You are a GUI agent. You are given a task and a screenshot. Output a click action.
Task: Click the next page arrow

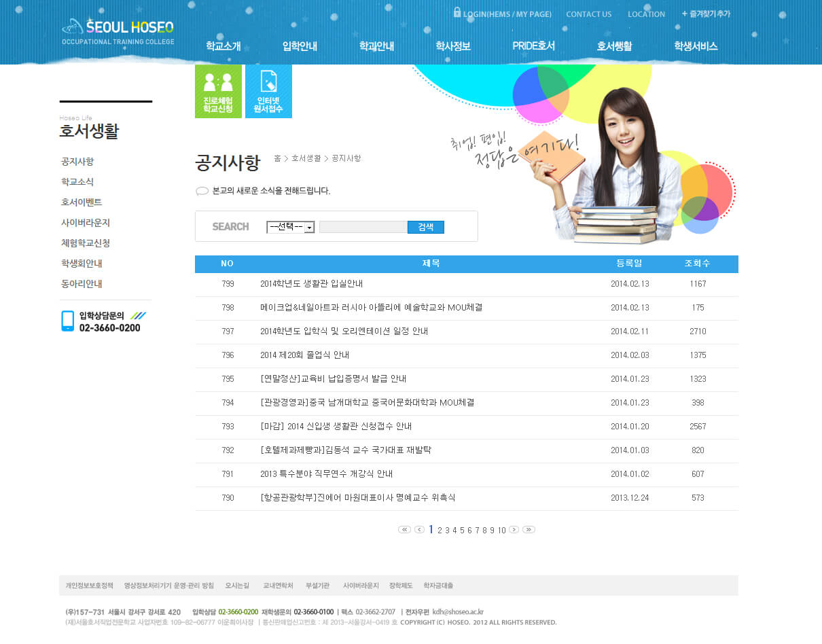pos(514,530)
